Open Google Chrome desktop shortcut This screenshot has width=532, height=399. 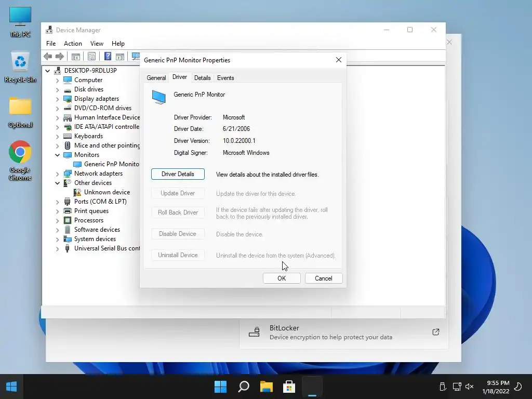pos(20,161)
